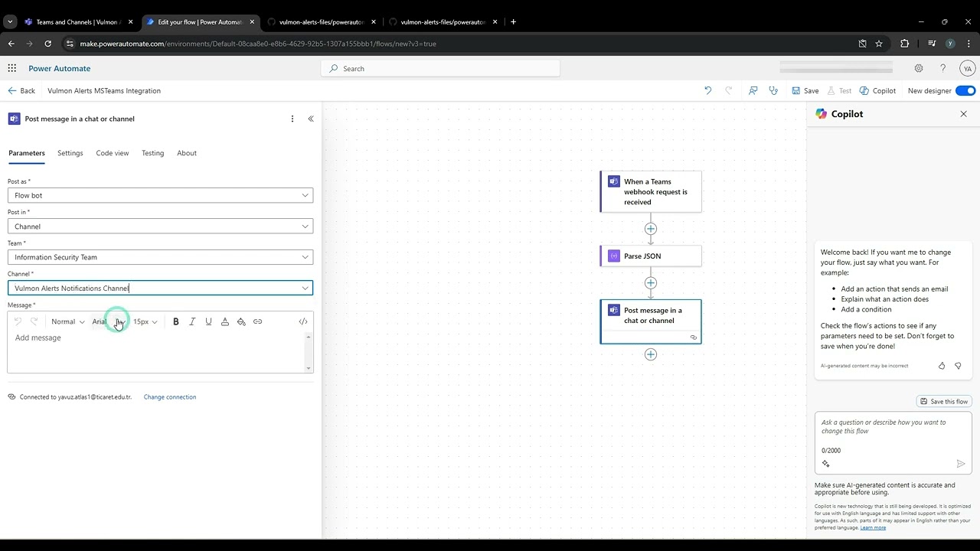The image size is (980, 551).
Task: Add a step after the webhook trigger
Action: (x=651, y=229)
